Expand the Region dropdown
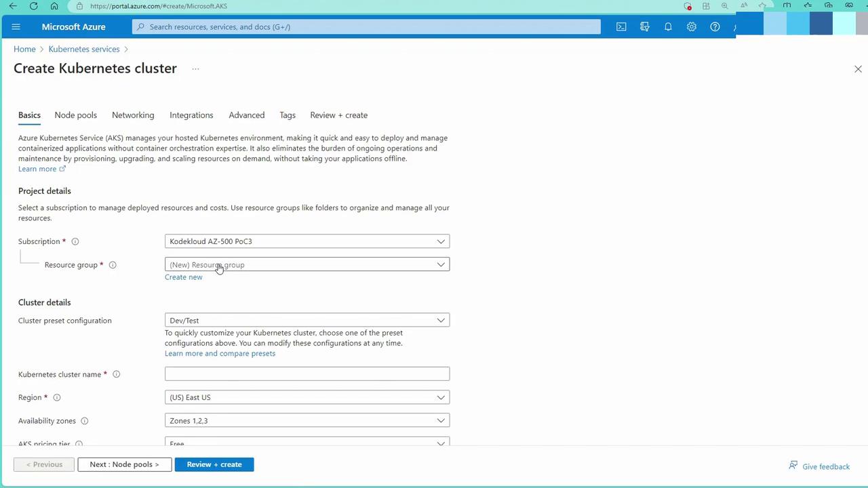Image resolution: width=868 pixels, height=488 pixels. click(x=307, y=397)
